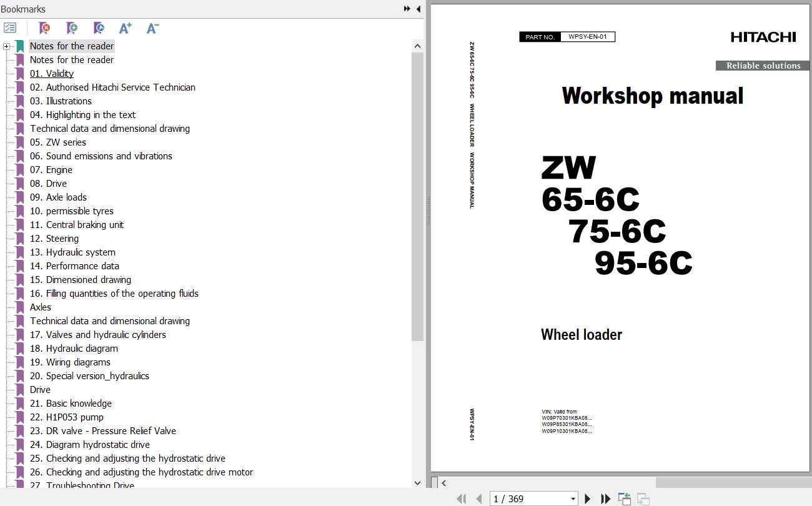This screenshot has height=506, width=812.
Task: Click the previous view icon in the navigation bar
Action: pyautogui.click(x=624, y=499)
